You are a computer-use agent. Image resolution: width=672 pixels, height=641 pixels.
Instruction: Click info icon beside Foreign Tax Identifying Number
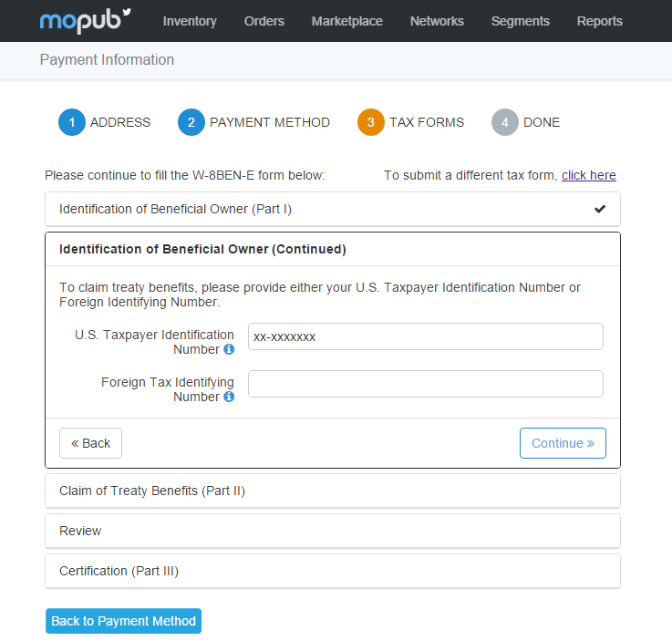(x=229, y=397)
